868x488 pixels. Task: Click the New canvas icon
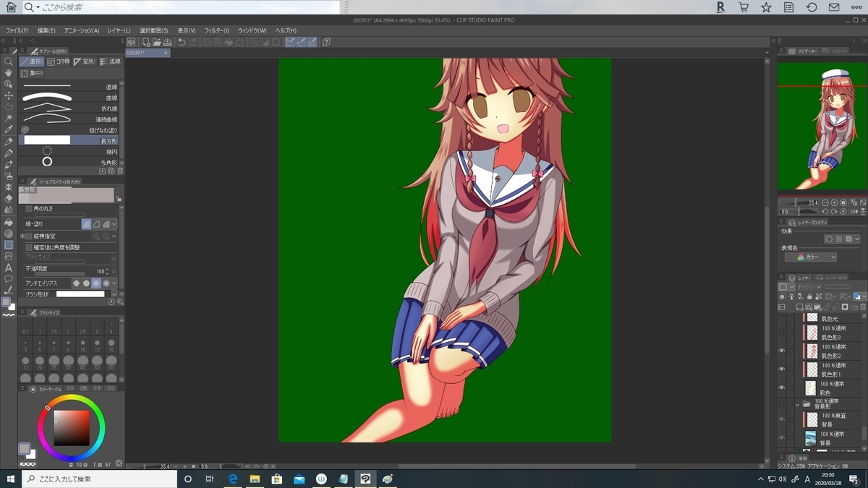(146, 42)
